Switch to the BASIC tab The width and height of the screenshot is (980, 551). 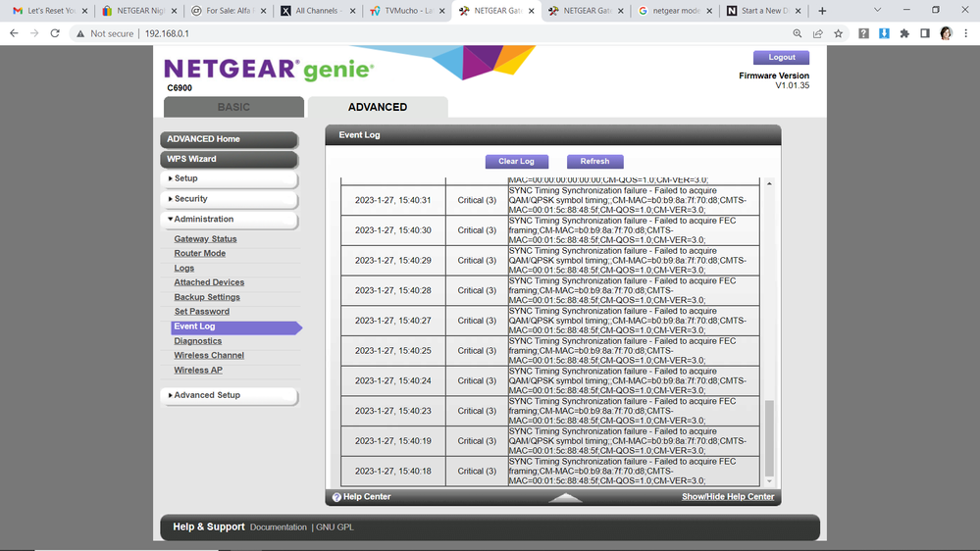233,107
